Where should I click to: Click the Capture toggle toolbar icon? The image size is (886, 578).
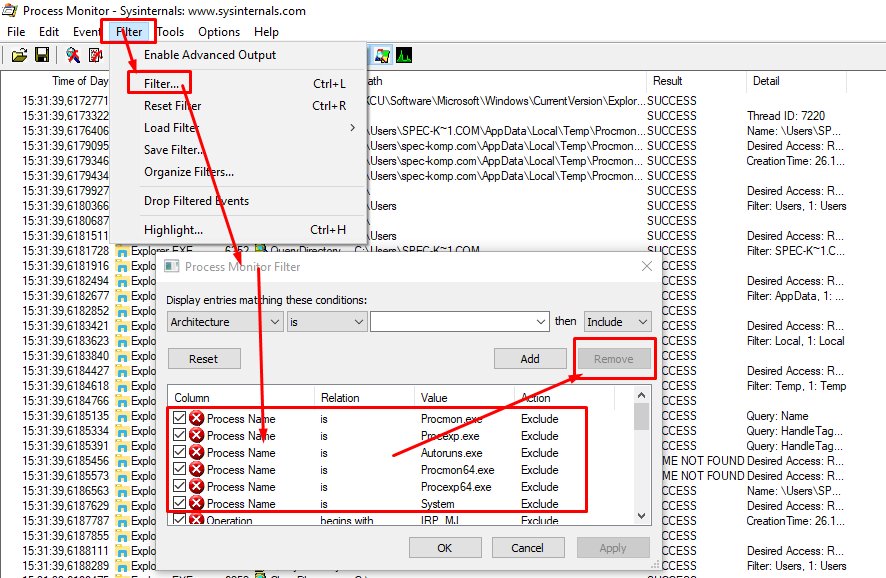[x=73, y=55]
